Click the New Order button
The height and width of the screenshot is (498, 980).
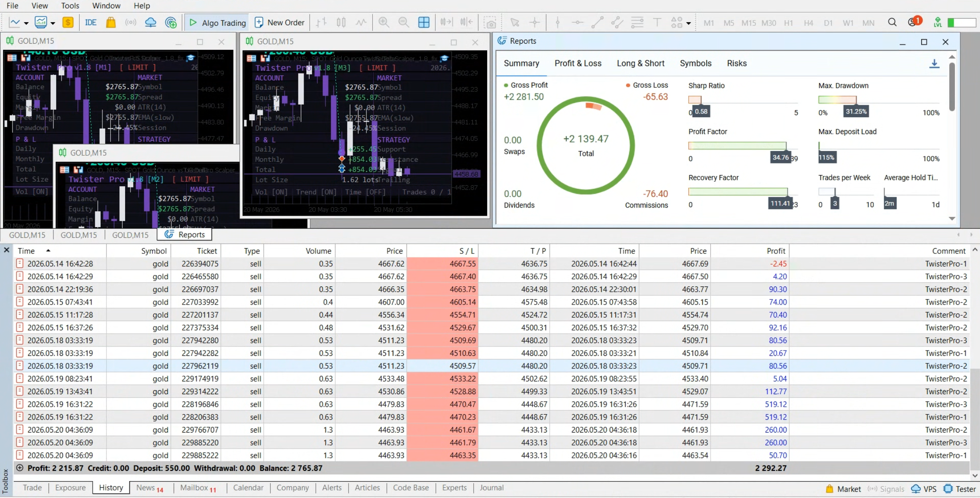(x=280, y=22)
